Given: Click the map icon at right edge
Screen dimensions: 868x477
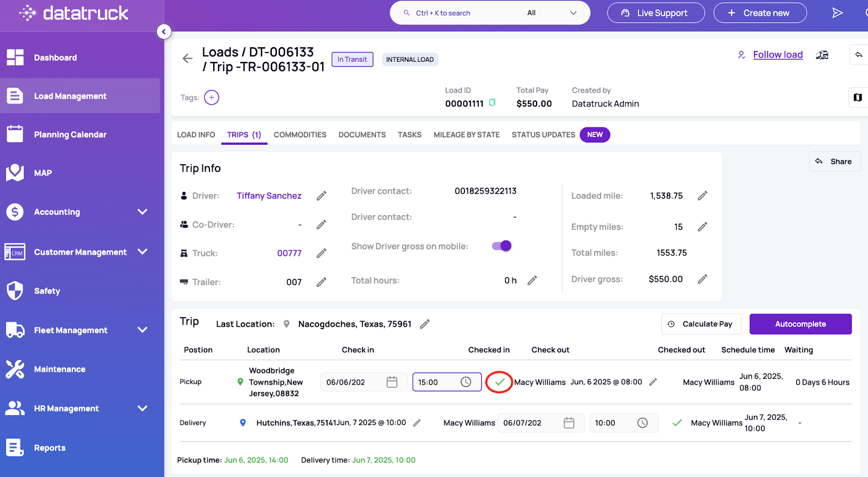Looking at the screenshot, I should coord(858,98).
